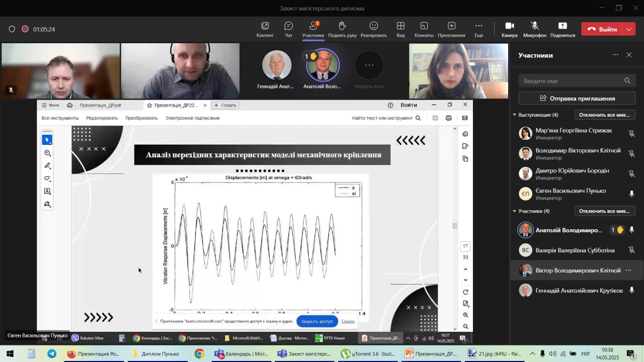Open the Контент sharing panel
This screenshot has height=362, width=644.
(x=265, y=29)
